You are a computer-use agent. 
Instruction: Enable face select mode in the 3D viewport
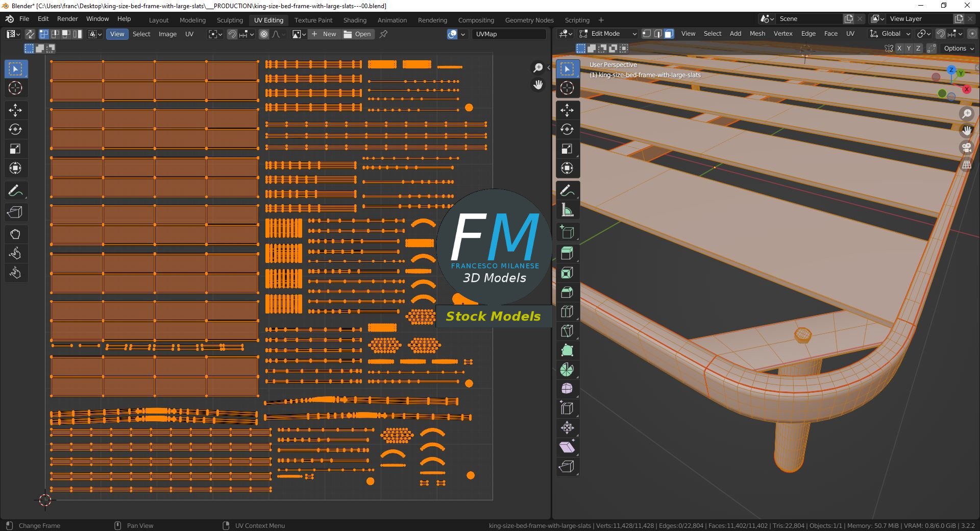click(x=669, y=34)
